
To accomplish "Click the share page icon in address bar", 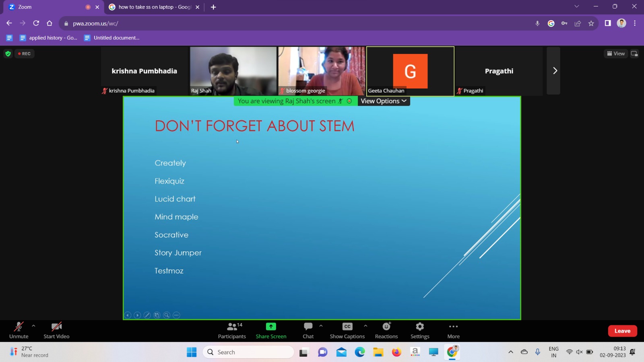I will 578,23.
